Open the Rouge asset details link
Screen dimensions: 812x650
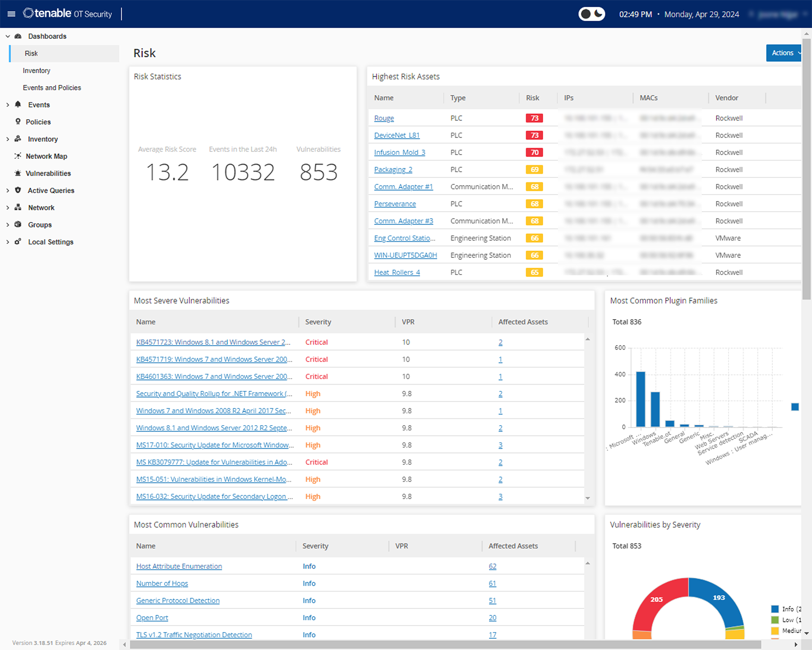tap(383, 118)
